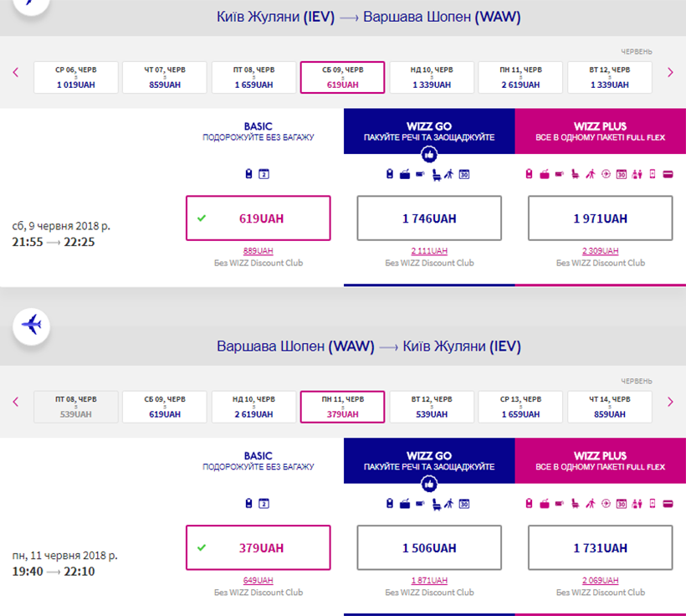This screenshot has height=616, width=686.
Task: Click the carry-on bag icon under outbound BASIC
Action: tap(248, 174)
